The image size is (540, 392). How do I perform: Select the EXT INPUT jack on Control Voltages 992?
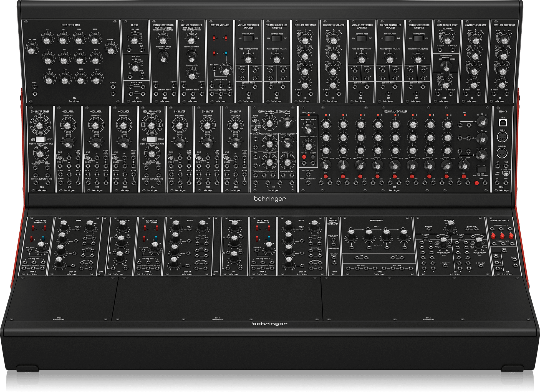[215, 69]
